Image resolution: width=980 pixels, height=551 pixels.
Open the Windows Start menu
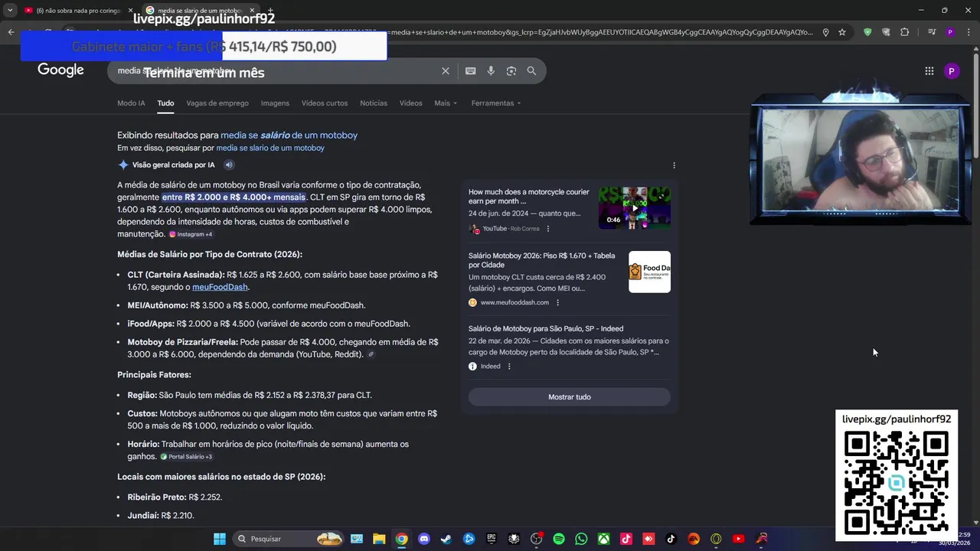click(x=219, y=539)
